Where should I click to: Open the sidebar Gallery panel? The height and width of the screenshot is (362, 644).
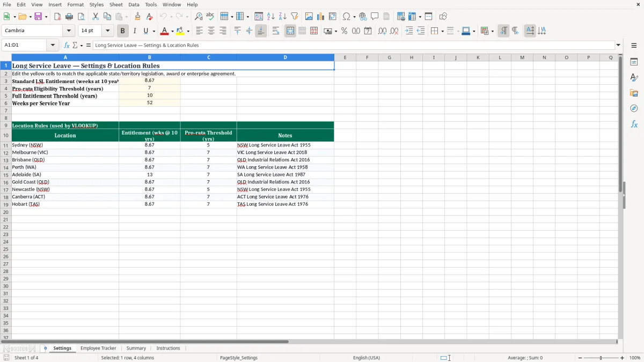point(634,93)
